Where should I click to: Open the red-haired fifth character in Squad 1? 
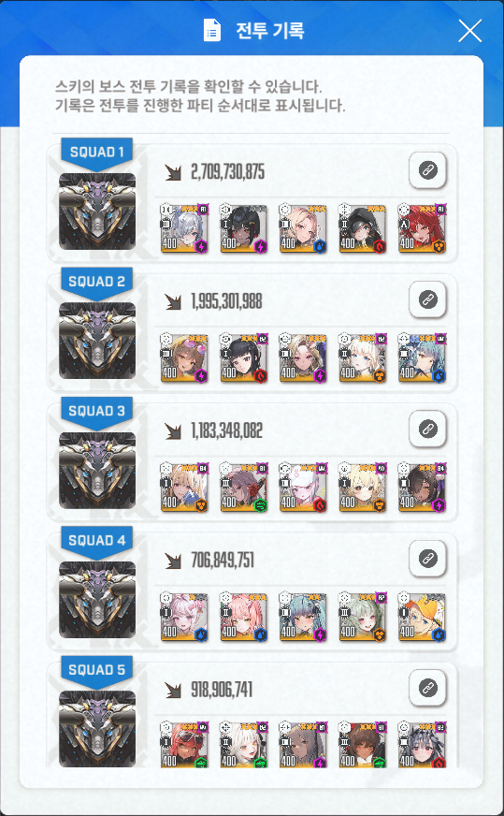(x=422, y=228)
